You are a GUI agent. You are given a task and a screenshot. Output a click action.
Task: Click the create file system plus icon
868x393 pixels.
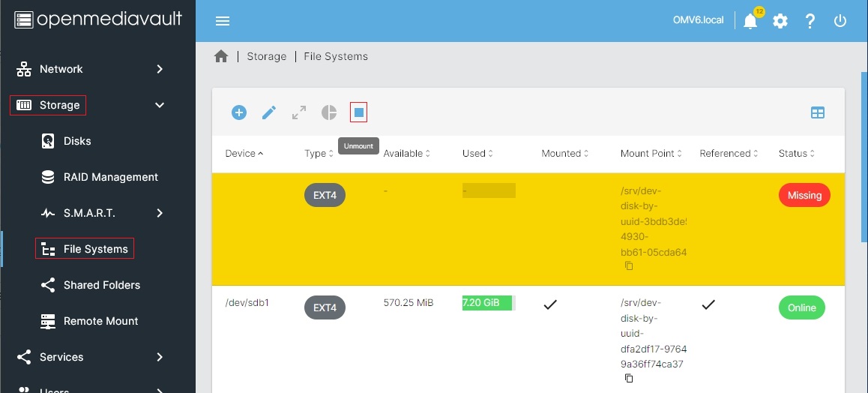click(x=238, y=112)
